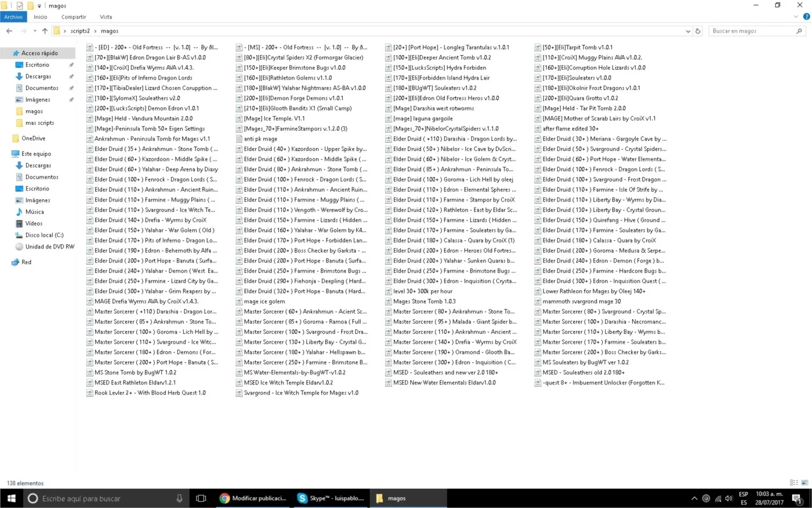Select Este equipo in navigation pane

[x=36, y=154]
